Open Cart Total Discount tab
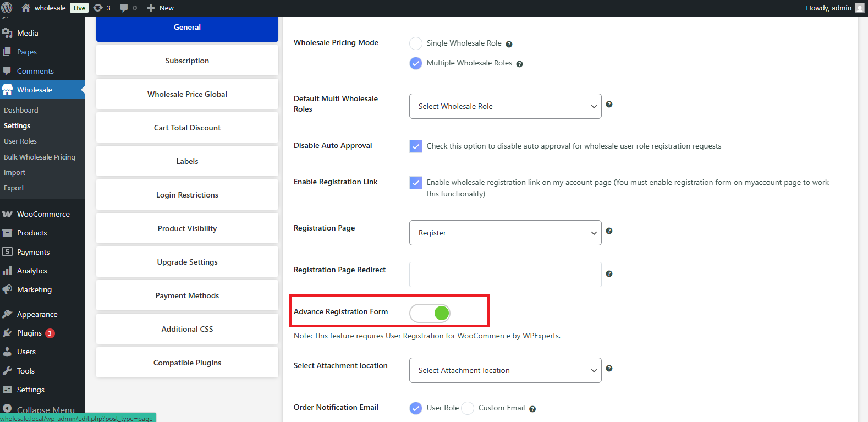The width and height of the screenshot is (868, 422). [x=187, y=128]
